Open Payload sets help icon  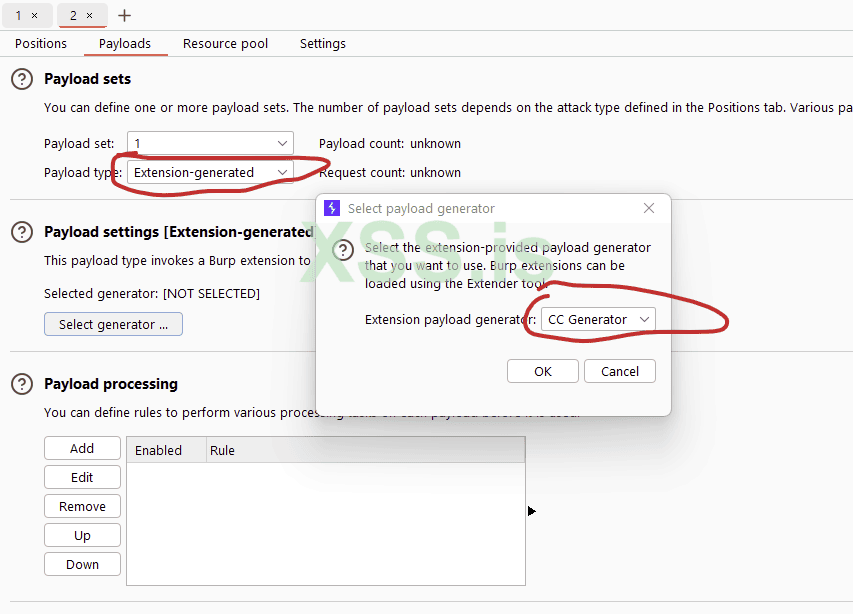tap(22, 79)
